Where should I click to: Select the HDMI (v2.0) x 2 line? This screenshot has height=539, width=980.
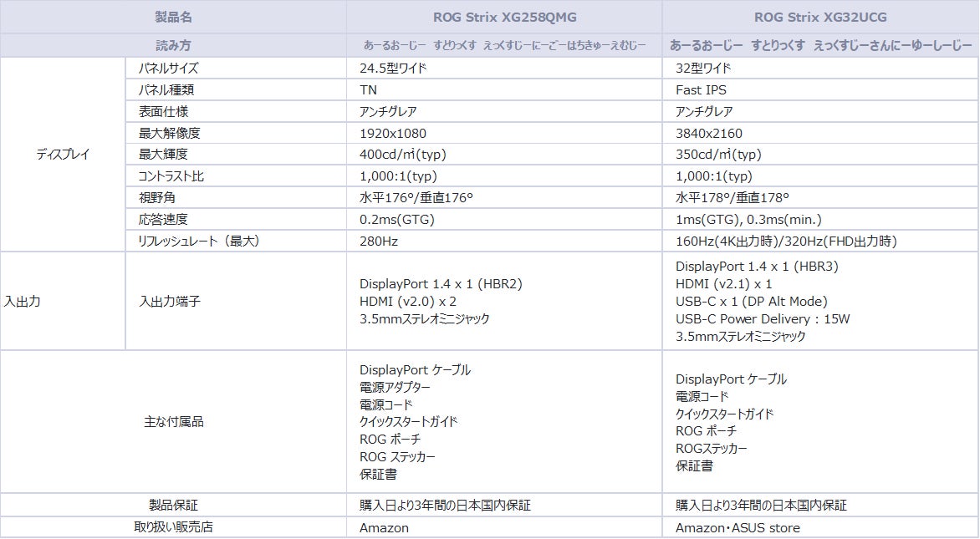pyautogui.click(x=408, y=301)
